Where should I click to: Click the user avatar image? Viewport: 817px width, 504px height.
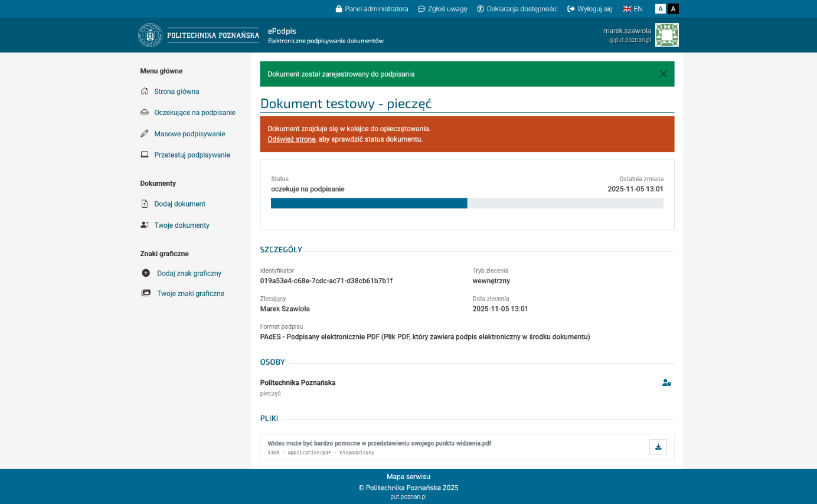[x=666, y=35]
